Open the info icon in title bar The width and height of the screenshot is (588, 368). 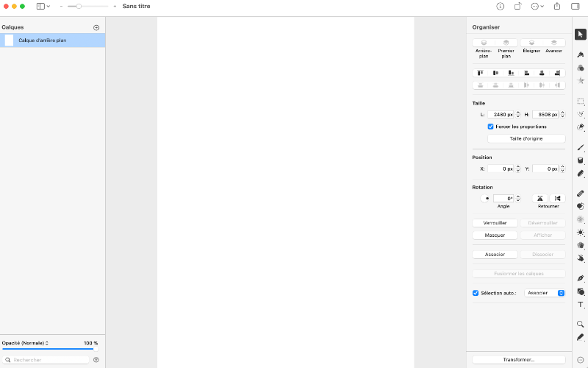pyautogui.click(x=501, y=6)
